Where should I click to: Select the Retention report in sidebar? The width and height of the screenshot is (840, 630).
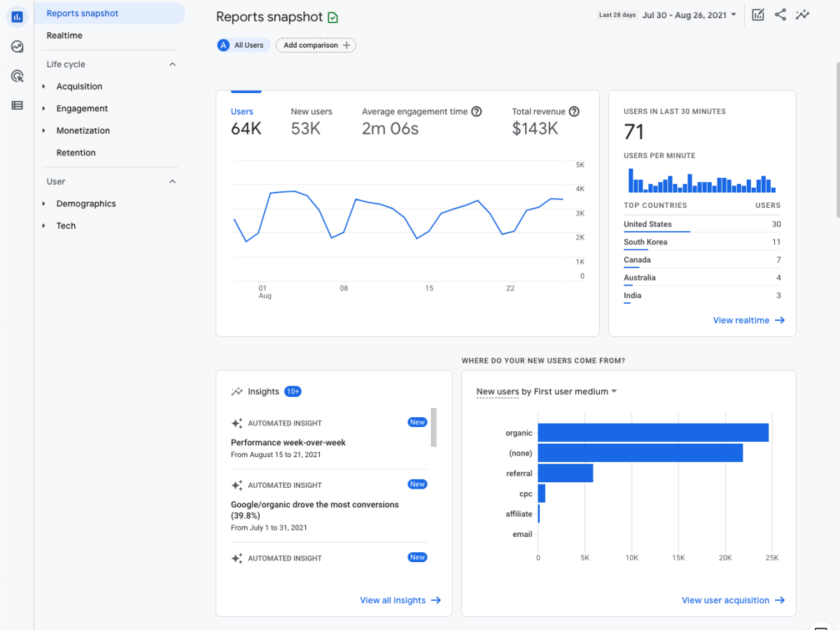click(x=76, y=153)
